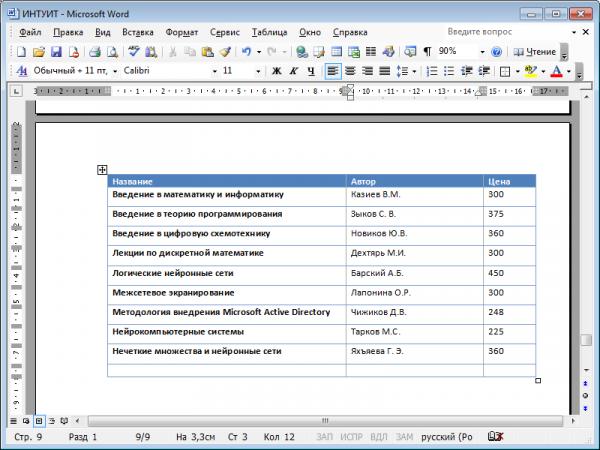Apply numbered list formatting
600x450 pixels.
coord(432,71)
